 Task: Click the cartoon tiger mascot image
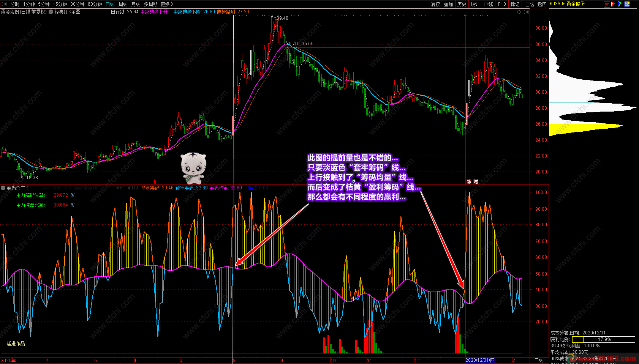pyautogui.click(x=193, y=168)
